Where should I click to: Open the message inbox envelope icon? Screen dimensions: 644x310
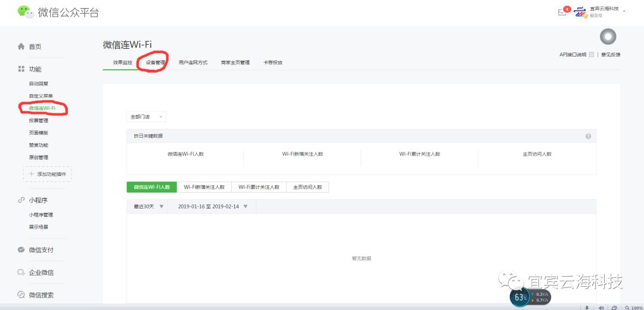[x=561, y=13]
